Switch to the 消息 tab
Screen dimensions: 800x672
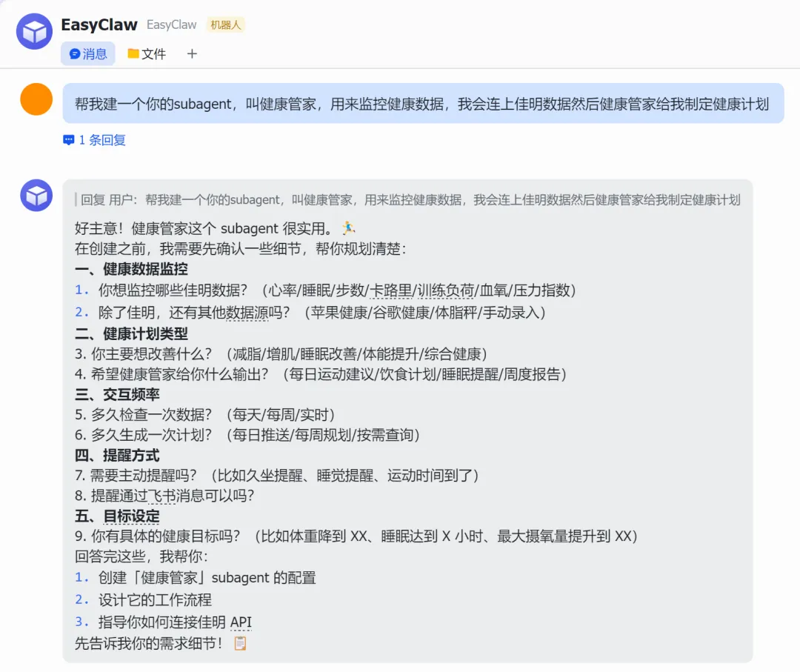pyautogui.click(x=88, y=53)
